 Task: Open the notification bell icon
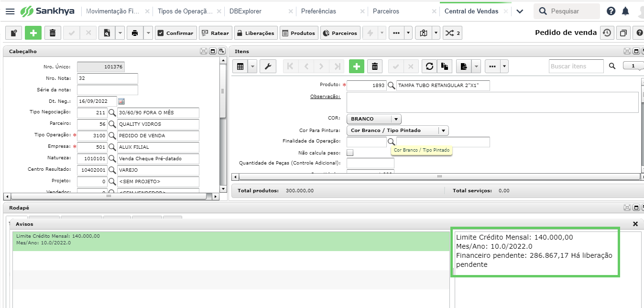(625, 11)
